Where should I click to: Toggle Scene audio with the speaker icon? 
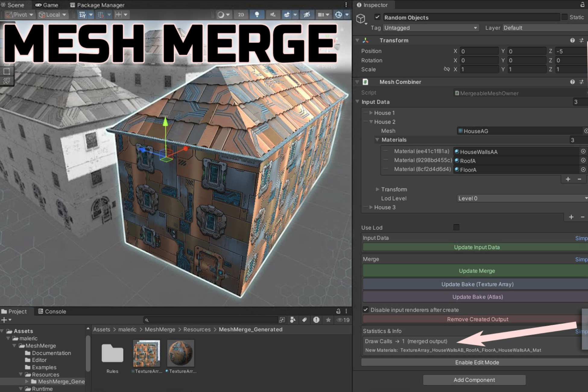tap(273, 14)
